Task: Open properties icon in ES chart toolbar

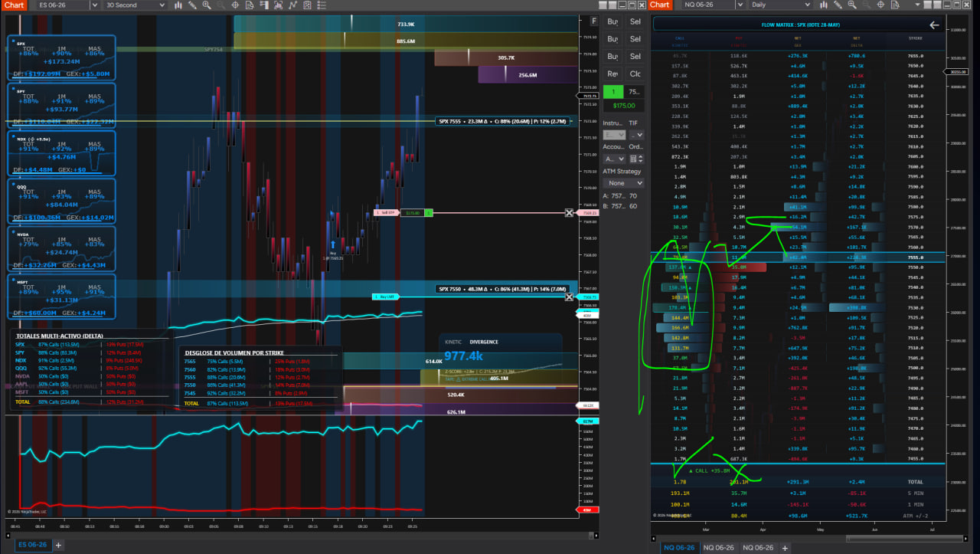Action: [307, 5]
